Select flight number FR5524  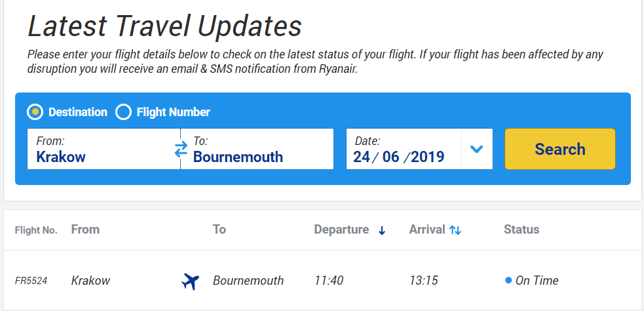click(31, 281)
